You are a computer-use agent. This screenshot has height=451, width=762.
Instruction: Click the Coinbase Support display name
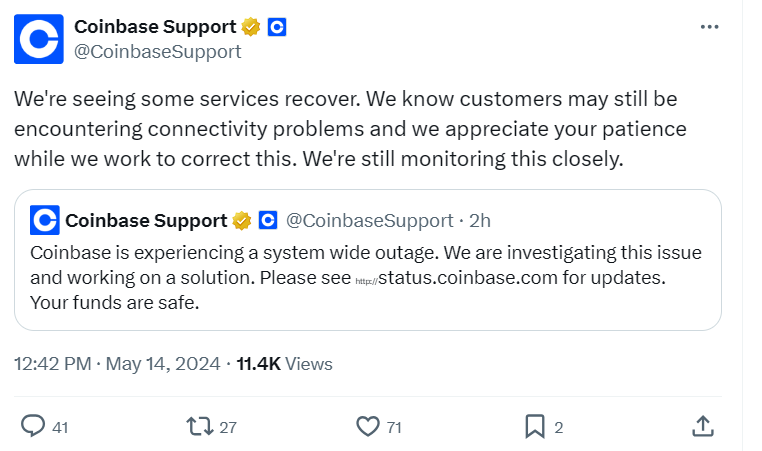click(x=155, y=27)
